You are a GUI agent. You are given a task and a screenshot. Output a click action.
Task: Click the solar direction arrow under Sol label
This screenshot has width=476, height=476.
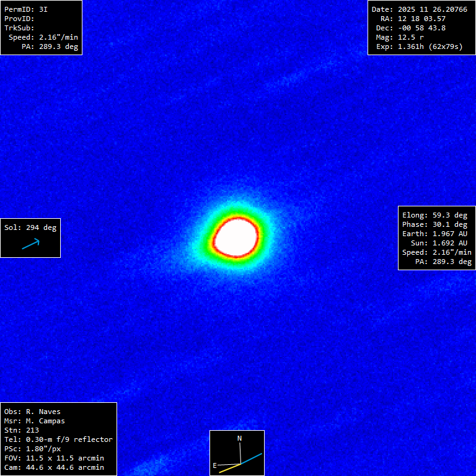tap(30, 244)
